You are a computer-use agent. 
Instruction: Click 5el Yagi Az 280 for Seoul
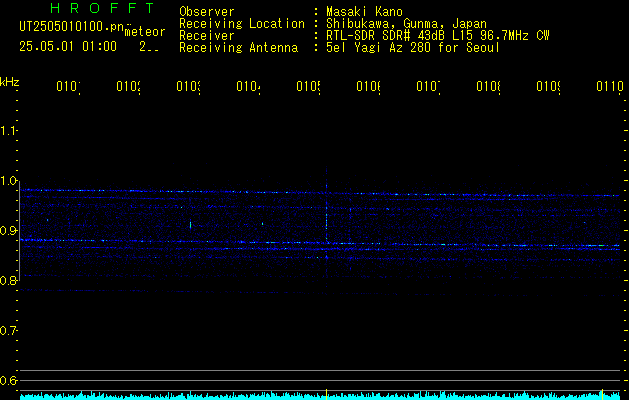413,48
